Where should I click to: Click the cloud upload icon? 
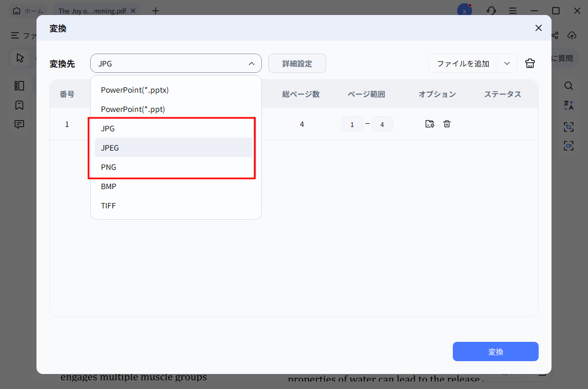coord(572,35)
